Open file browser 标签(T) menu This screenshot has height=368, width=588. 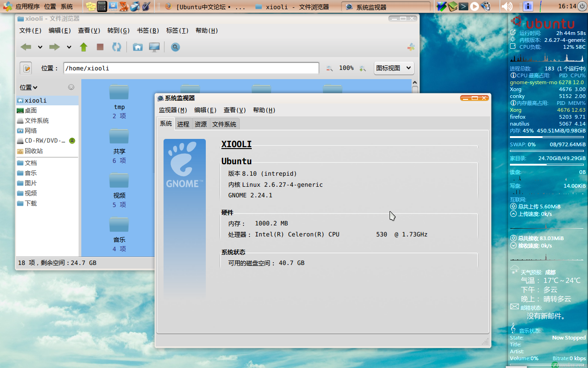177,30
